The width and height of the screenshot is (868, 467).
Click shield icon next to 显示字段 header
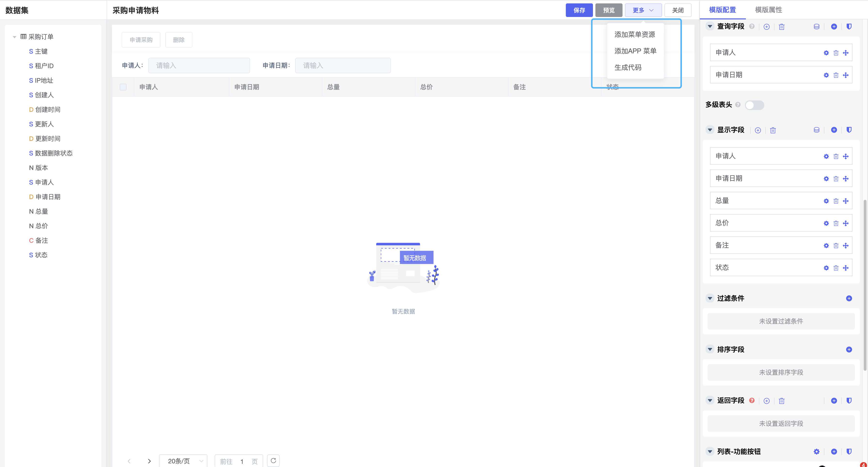(x=849, y=130)
